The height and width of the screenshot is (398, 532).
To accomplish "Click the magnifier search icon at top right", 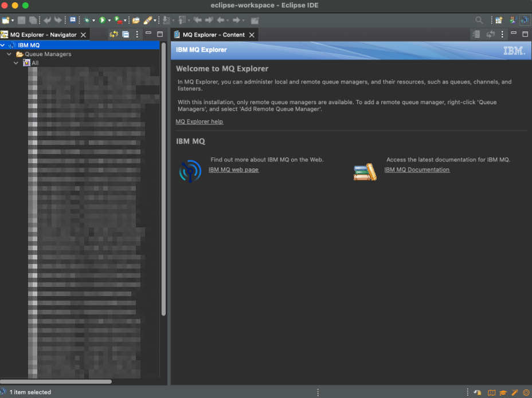I will pos(479,21).
